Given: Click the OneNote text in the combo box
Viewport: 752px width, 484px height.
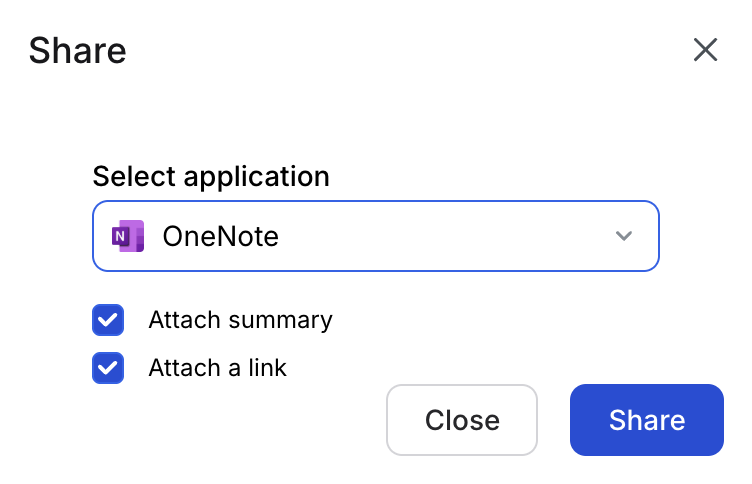Looking at the screenshot, I should click(x=220, y=236).
